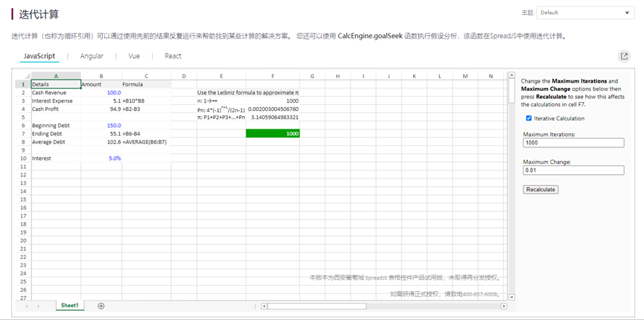Select cell with =AVERAGE(B6:B7) formula

pyautogui.click(x=147, y=141)
